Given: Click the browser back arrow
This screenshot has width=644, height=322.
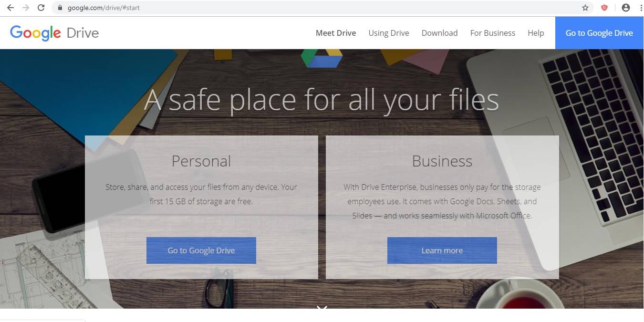Looking at the screenshot, I should 10,7.
